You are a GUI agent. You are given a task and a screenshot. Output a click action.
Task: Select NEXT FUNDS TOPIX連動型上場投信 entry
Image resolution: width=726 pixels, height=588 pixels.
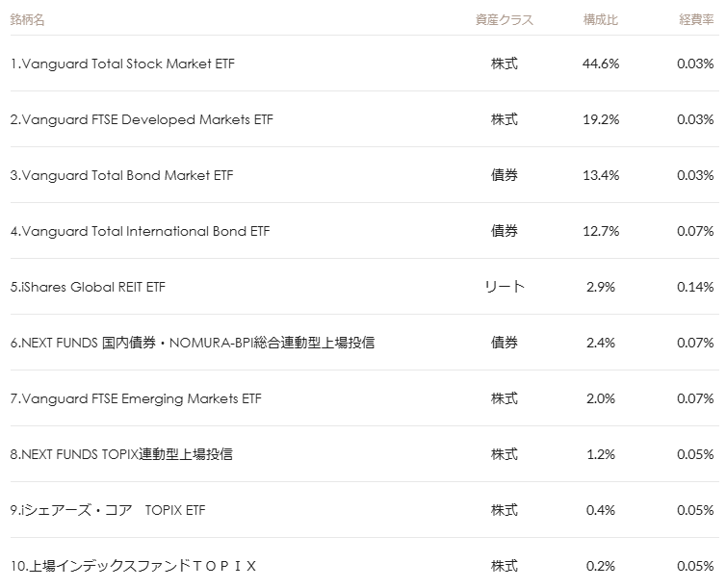click(121, 455)
